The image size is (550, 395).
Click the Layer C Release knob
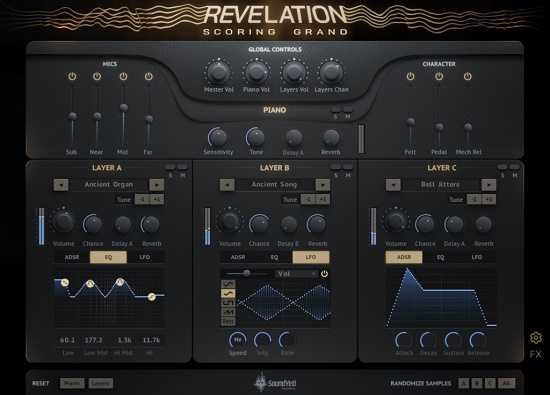tap(478, 340)
